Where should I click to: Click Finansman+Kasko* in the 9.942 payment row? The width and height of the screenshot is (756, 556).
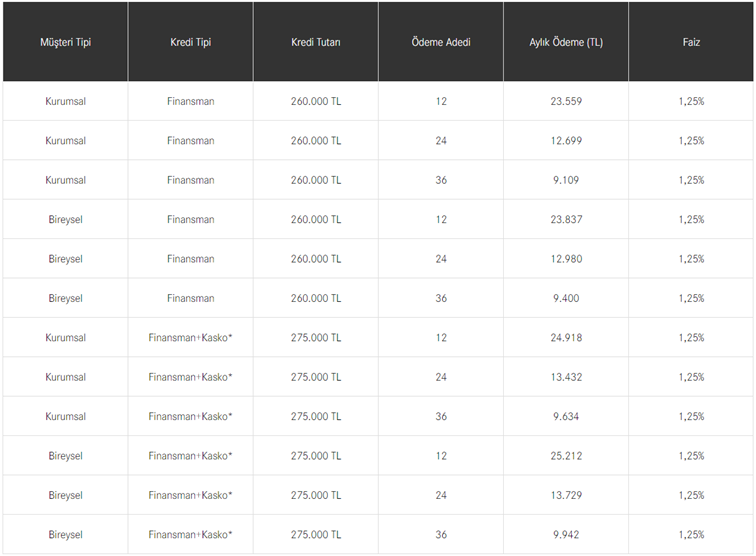(x=190, y=535)
